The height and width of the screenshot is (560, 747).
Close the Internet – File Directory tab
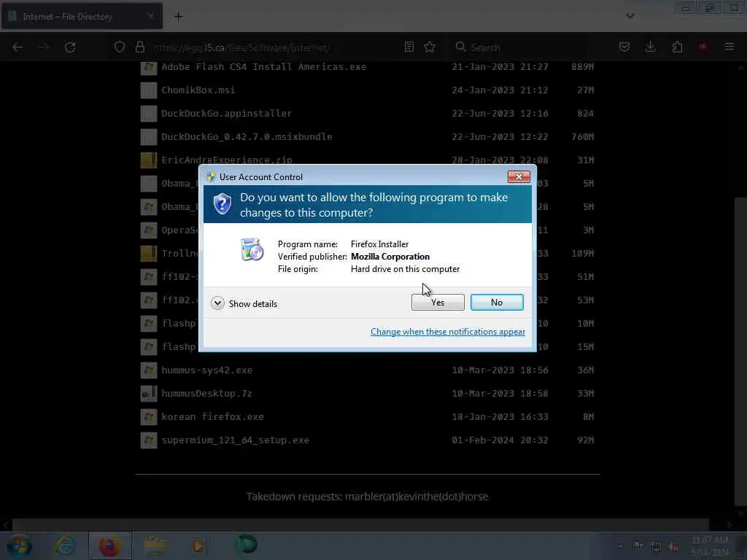pos(150,16)
